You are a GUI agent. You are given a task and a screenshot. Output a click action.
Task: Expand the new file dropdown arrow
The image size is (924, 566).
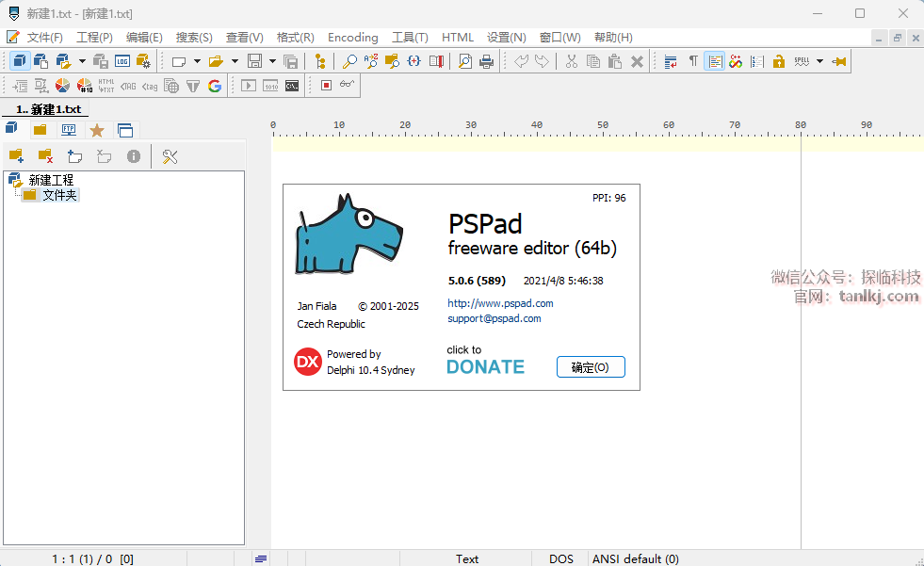197,61
